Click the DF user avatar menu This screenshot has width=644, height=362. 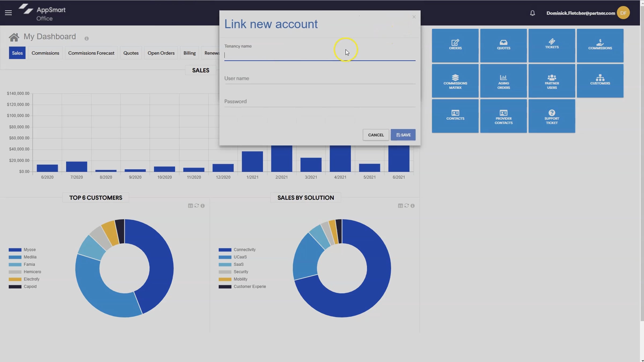(x=623, y=13)
